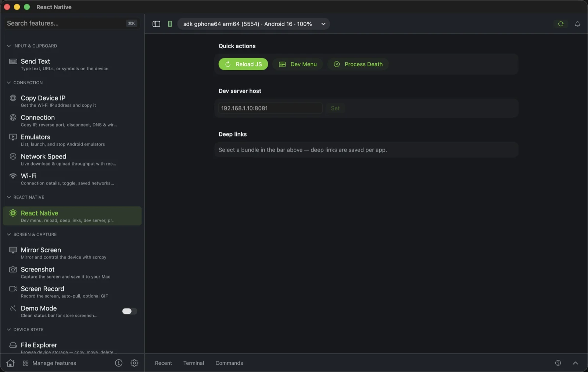Switch to the Terminal tab

(x=194, y=363)
